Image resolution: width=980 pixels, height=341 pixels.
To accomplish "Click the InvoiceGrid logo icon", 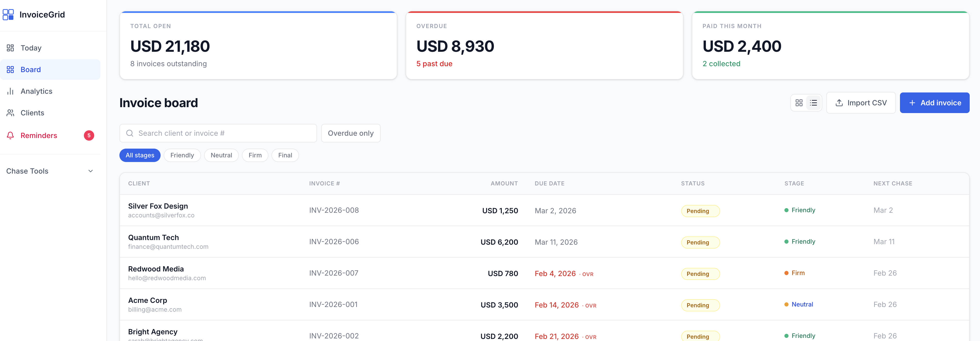I will [8, 14].
